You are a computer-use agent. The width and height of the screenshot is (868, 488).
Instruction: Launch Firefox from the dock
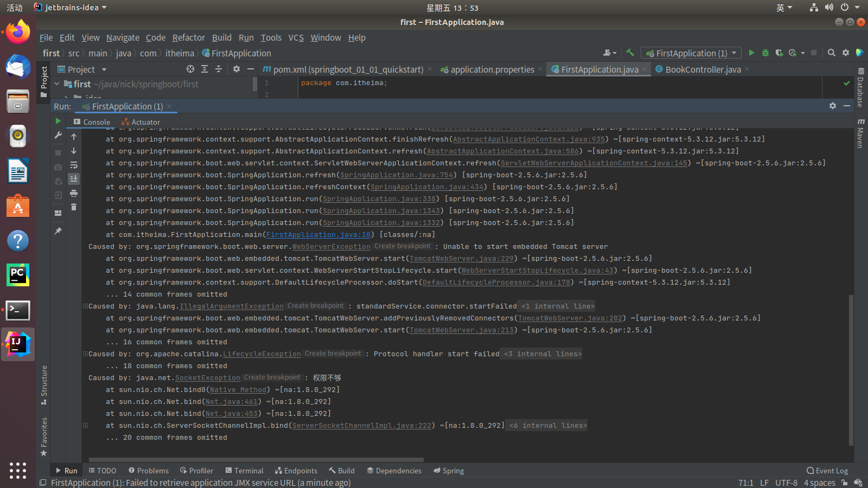[x=17, y=33]
